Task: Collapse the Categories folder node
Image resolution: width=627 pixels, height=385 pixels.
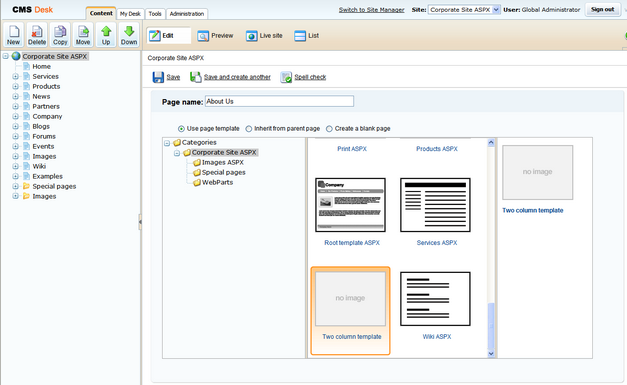Action: tap(167, 143)
